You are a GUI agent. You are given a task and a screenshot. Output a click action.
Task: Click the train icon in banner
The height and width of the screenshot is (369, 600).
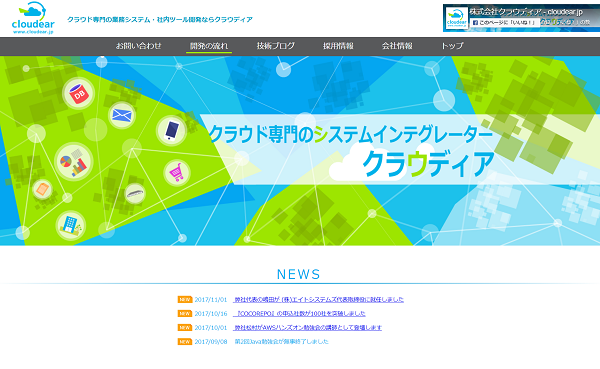pos(135,193)
